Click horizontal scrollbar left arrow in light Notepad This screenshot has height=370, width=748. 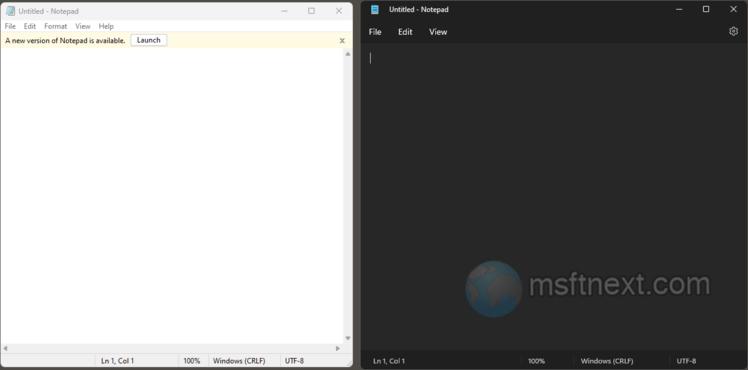click(5, 349)
